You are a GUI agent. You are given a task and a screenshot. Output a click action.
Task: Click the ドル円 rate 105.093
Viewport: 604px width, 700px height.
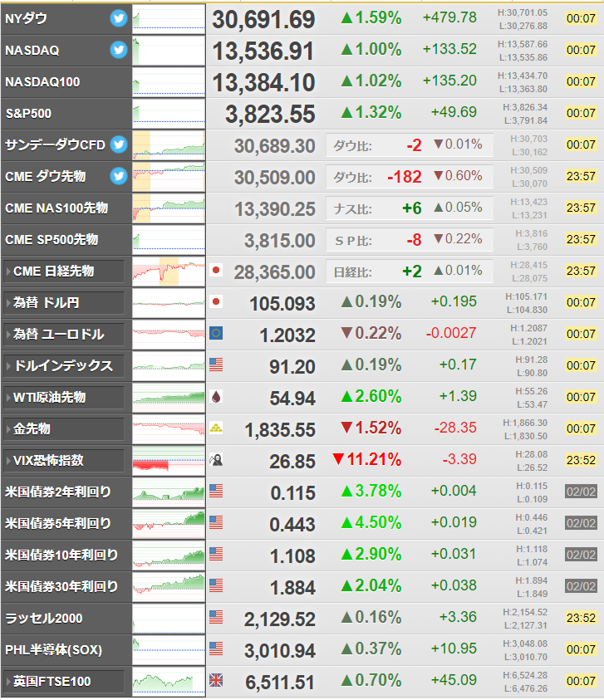pos(282,304)
